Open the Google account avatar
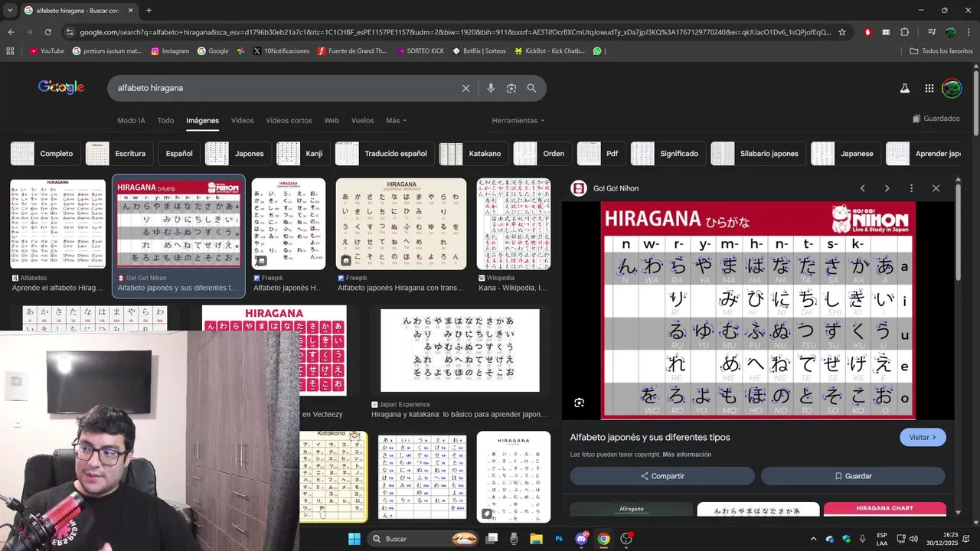The width and height of the screenshot is (980, 551). [952, 88]
